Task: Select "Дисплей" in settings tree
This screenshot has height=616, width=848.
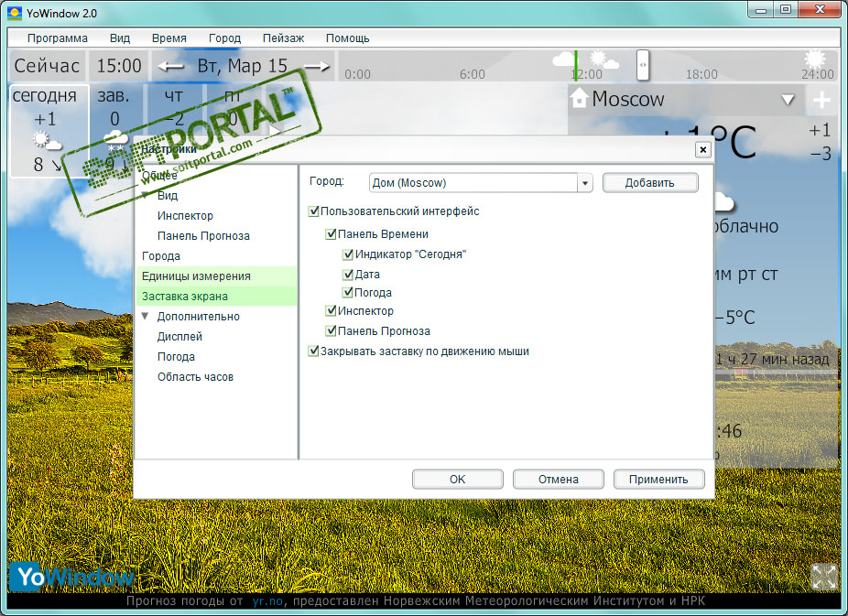Action: click(x=179, y=336)
